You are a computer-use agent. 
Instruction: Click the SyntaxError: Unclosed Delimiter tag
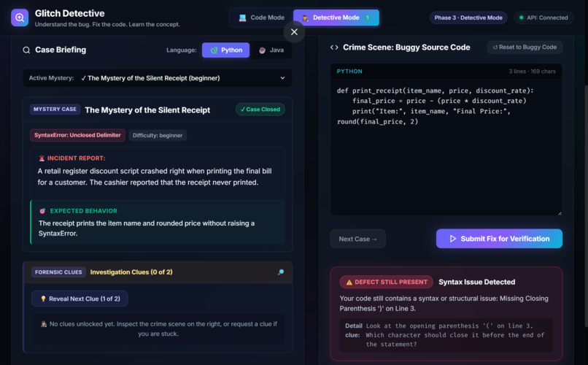tap(77, 135)
